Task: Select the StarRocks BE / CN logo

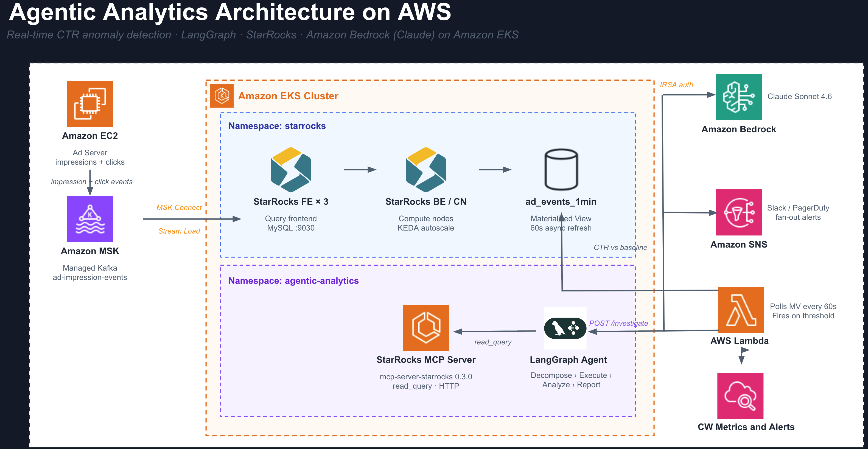Action: pyautogui.click(x=426, y=169)
